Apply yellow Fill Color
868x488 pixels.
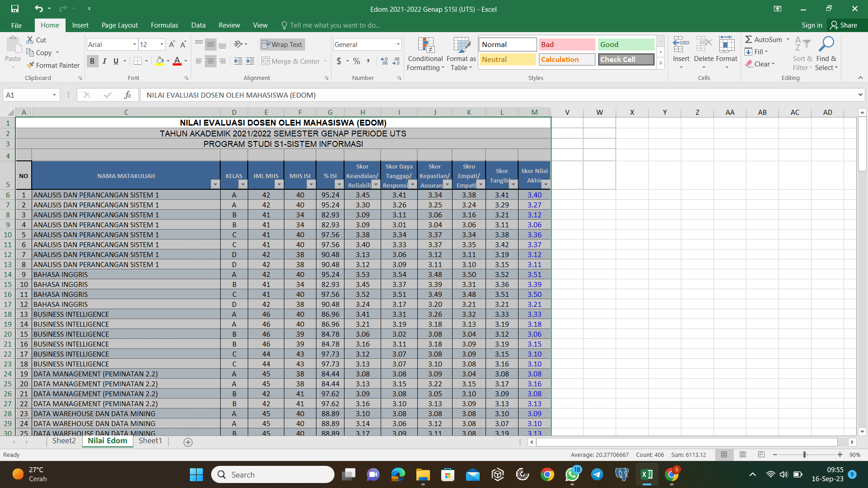click(x=160, y=61)
